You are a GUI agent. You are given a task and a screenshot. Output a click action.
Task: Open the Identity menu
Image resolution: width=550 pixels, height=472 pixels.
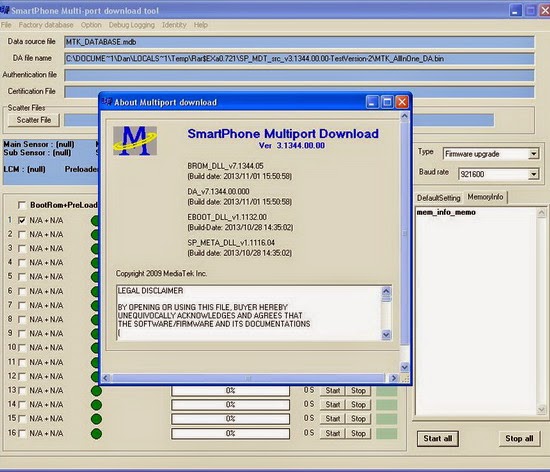pyautogui.click(x=174, y=25)
